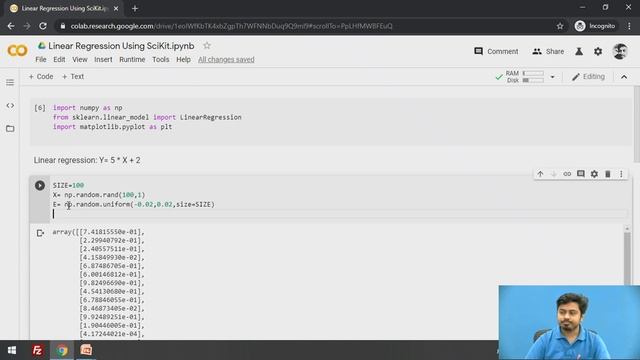Add a comment to this cell icon
This screenshot has width=640, height=360.
click(580, 174)
